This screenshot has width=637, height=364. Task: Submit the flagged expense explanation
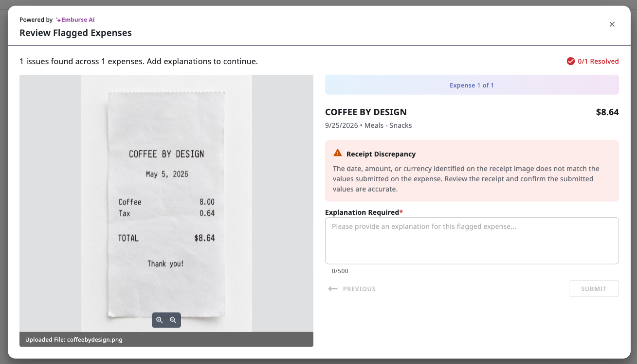coord(594,289)
